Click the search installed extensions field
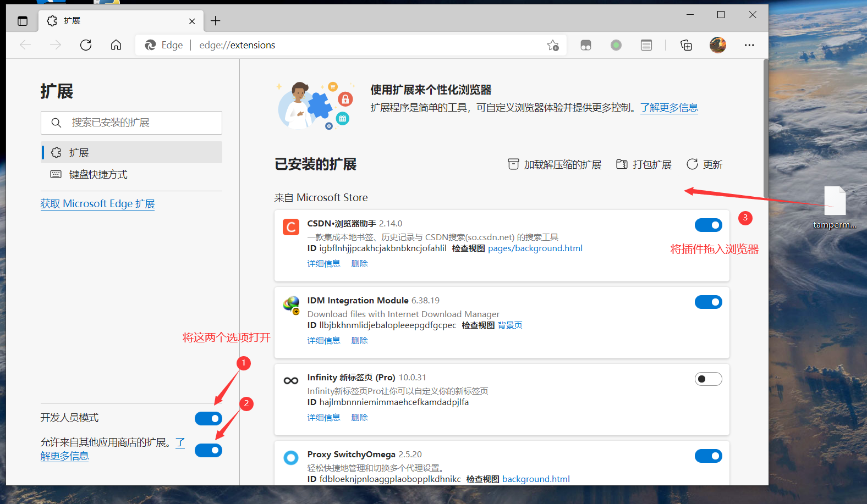 (x=131, y=123)
